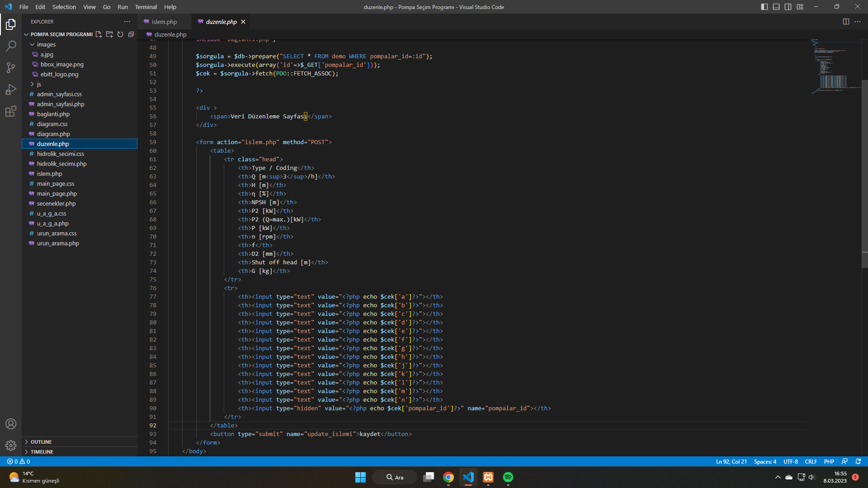The height and width of the screenshot is (488, 868).
Task: Expand the OUTLINE section
Action: point(41,442)
